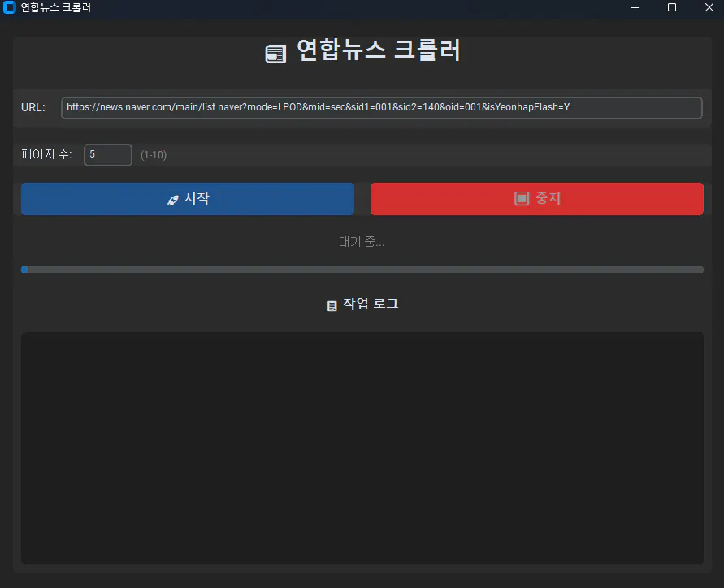Click the (1-10) range hint text
Screen dimensions: 724x588
click(x=154, y=155)
